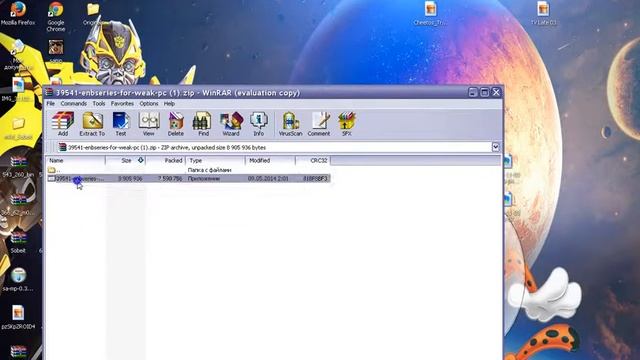The image size is (640, 360).
Task: Expand the archive path dropdown arrow
Action: (x=496, y=147)
